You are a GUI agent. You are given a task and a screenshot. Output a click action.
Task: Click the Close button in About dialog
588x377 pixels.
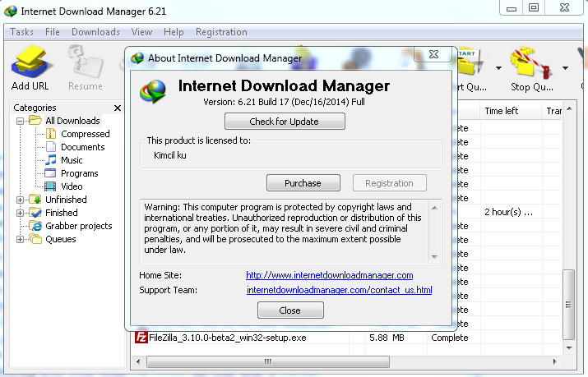point(290,310)
